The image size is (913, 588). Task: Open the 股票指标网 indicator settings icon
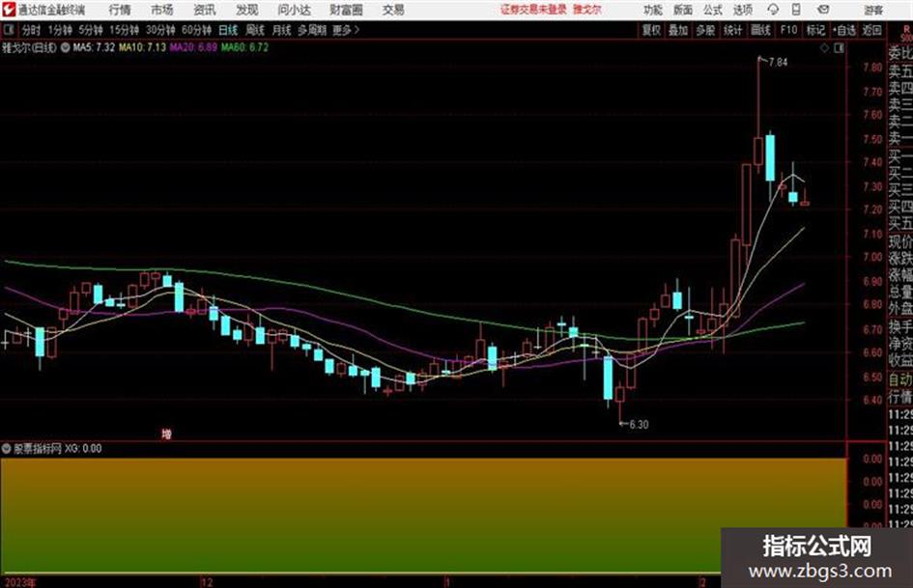(7, 448)
